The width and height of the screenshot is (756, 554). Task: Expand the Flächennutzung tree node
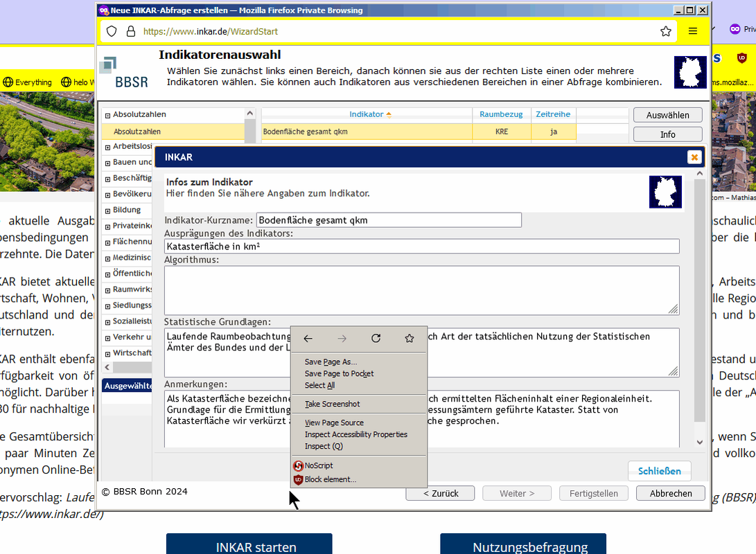click(107, 243)
